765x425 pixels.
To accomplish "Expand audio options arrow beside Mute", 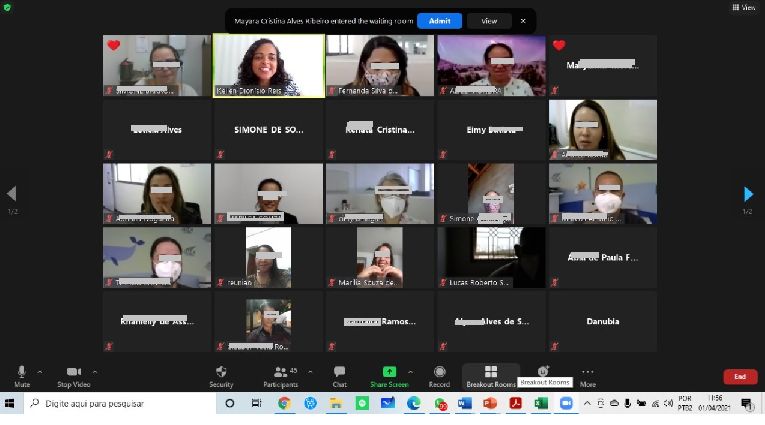I will pyautogui.click(x=37, y=370).
